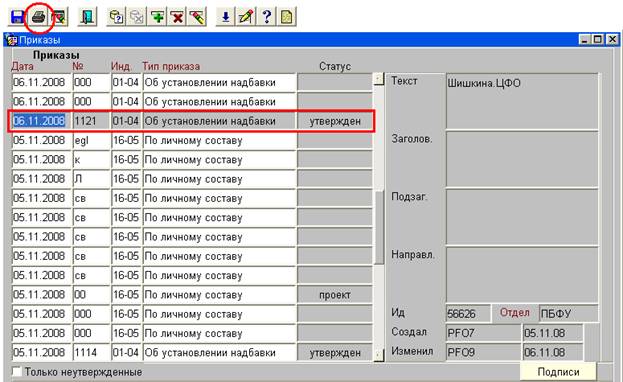Click highlighted date 06.11.2008 in row 1121
Screen dimensions: 623x382
point(41,121)
